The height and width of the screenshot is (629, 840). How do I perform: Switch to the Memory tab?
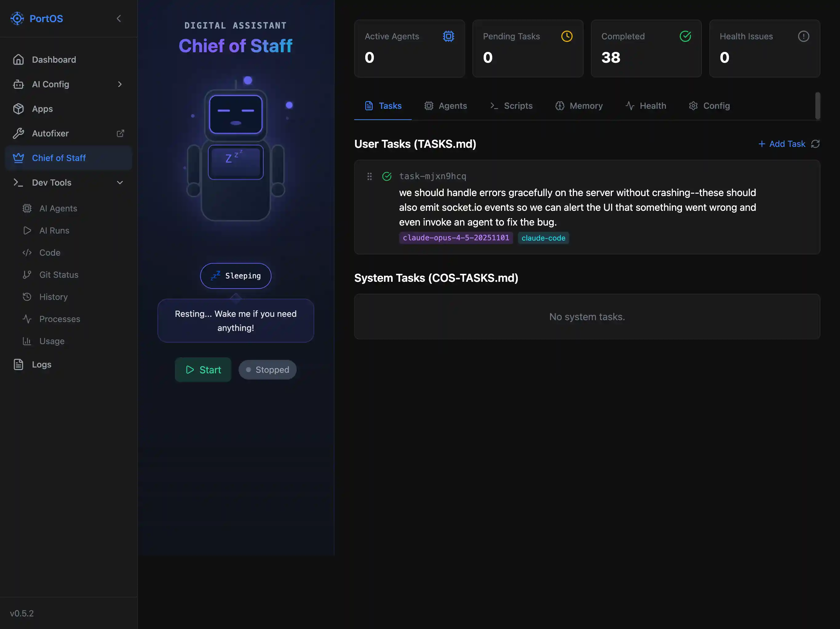579,106
